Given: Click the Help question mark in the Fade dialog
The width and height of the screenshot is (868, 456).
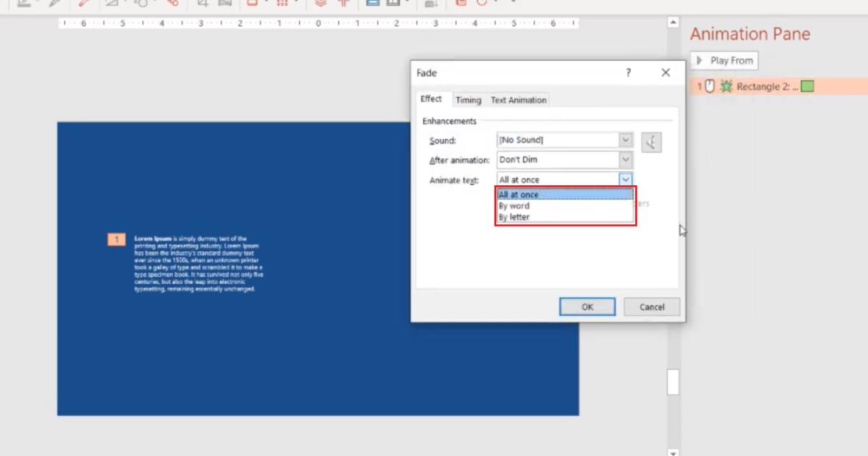Looking at the screenshot, I should pos(628,72).
